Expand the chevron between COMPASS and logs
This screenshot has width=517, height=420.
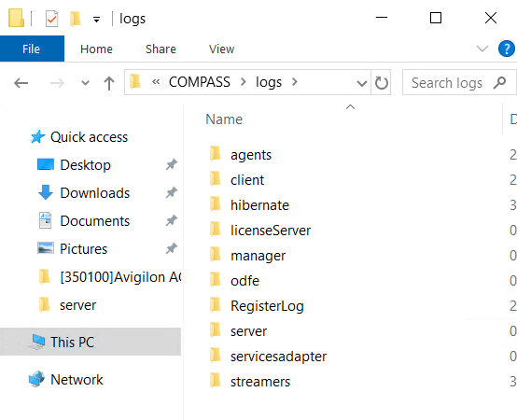[244, 82]
